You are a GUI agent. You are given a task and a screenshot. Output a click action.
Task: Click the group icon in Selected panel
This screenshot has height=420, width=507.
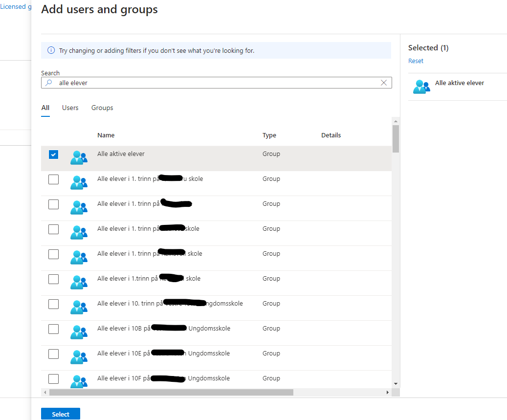click(x=421, y=87)
